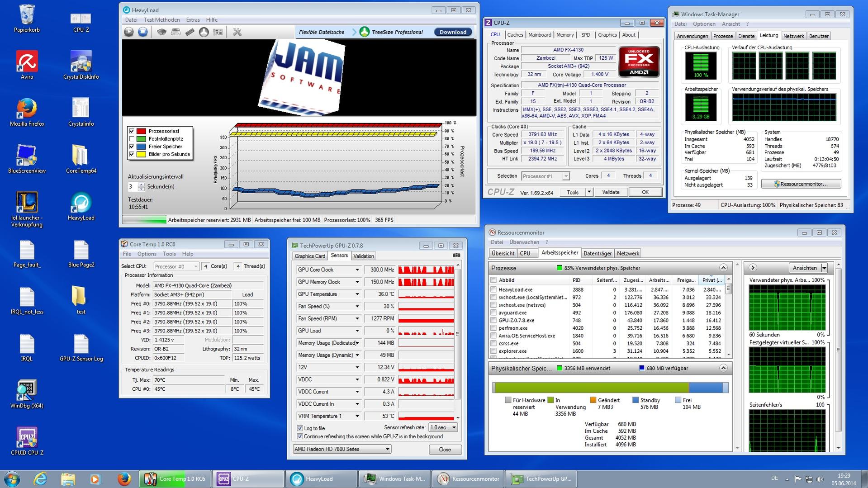
Task: Toggle Log to file in GPU-Z
Action: [x=299, y=428]
